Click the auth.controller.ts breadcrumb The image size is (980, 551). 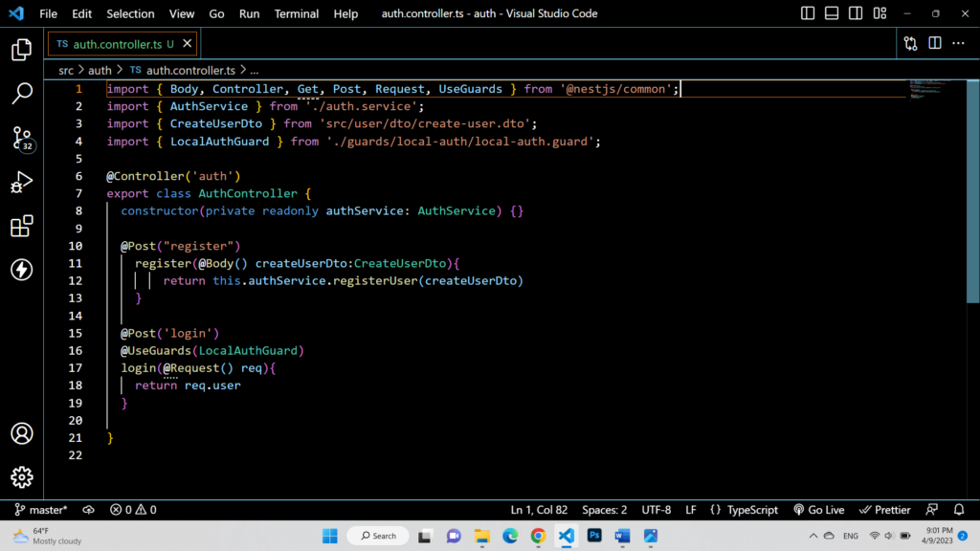[183, 71]
